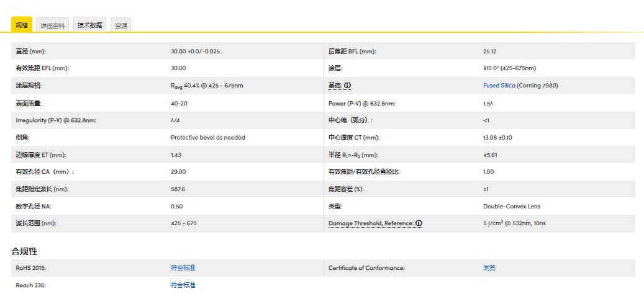The width and height of the screenshot is (644, 304).
Task: Click the underlined 基底 label
Action: pos(335,86)
